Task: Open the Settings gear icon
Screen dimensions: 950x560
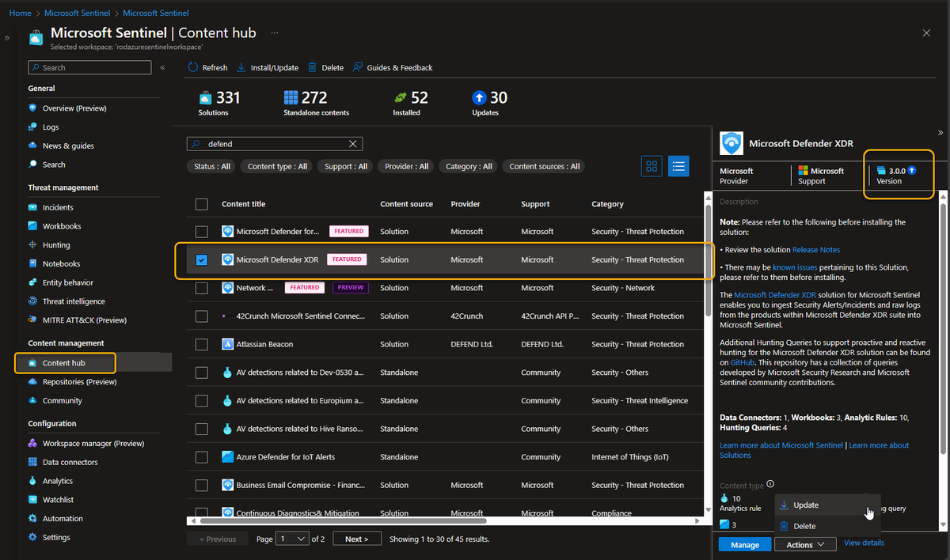Action: click(32, 537)
